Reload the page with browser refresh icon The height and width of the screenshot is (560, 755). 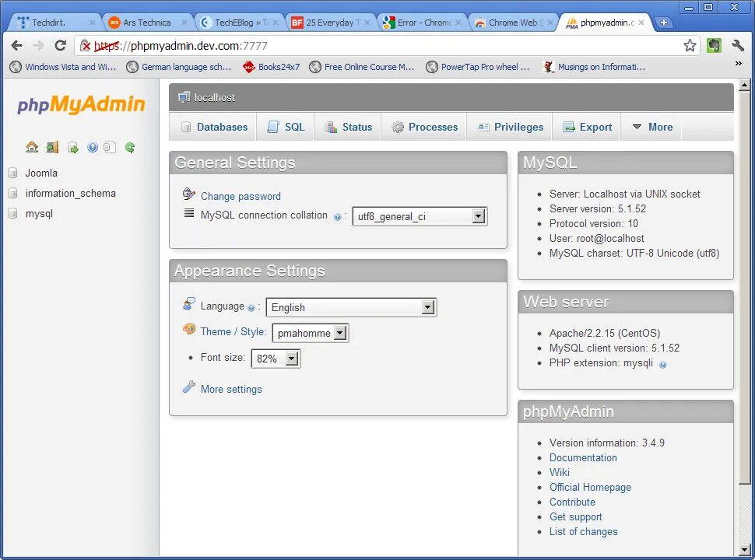click(x=60, y=46)
